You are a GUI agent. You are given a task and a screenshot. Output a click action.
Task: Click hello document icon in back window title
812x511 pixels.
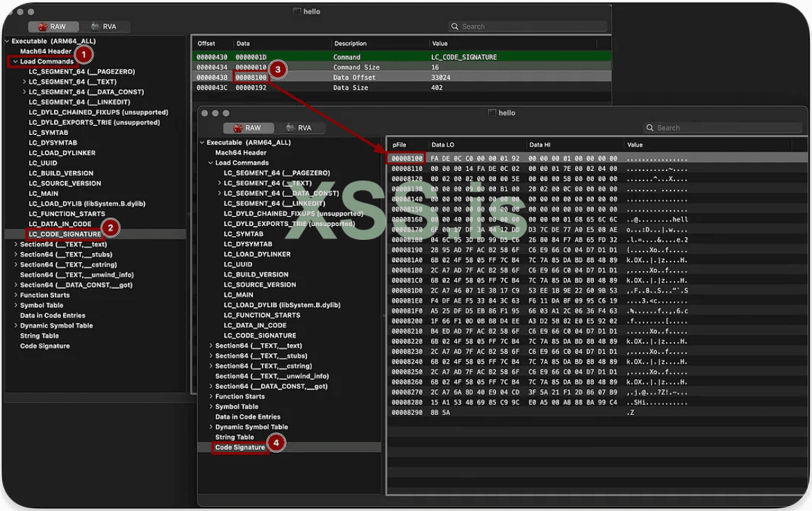click(x=297, y=11)
